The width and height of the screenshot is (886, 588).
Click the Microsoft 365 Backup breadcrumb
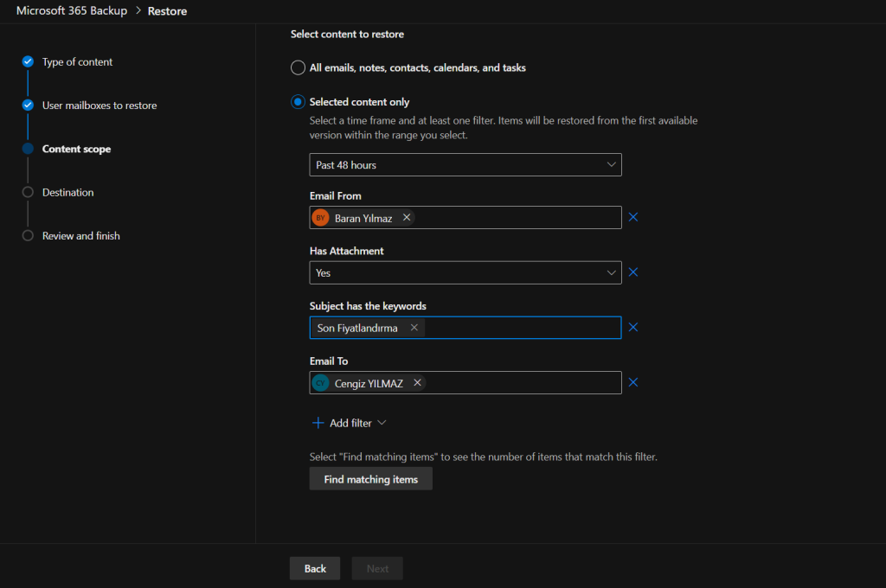[72, 11]
